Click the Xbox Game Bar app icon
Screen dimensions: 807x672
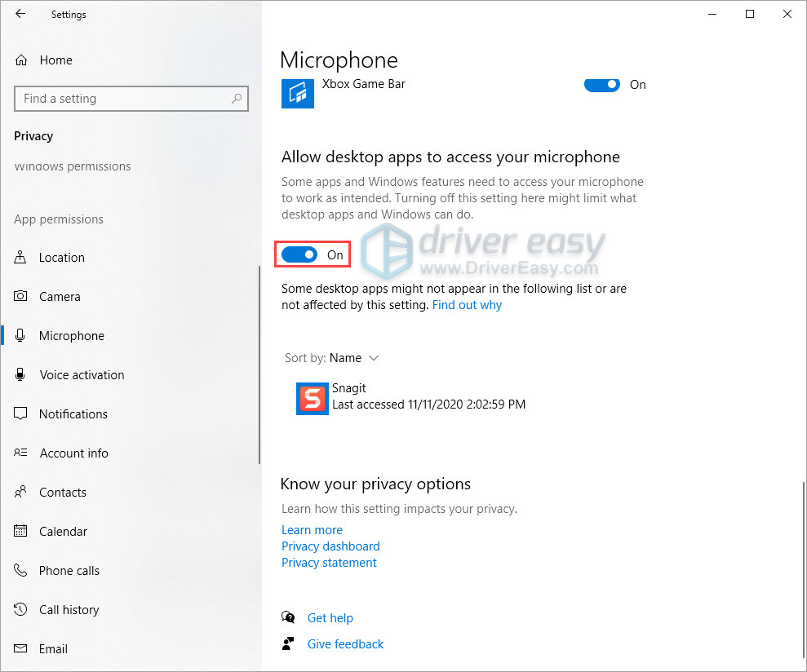coord(298,93)
